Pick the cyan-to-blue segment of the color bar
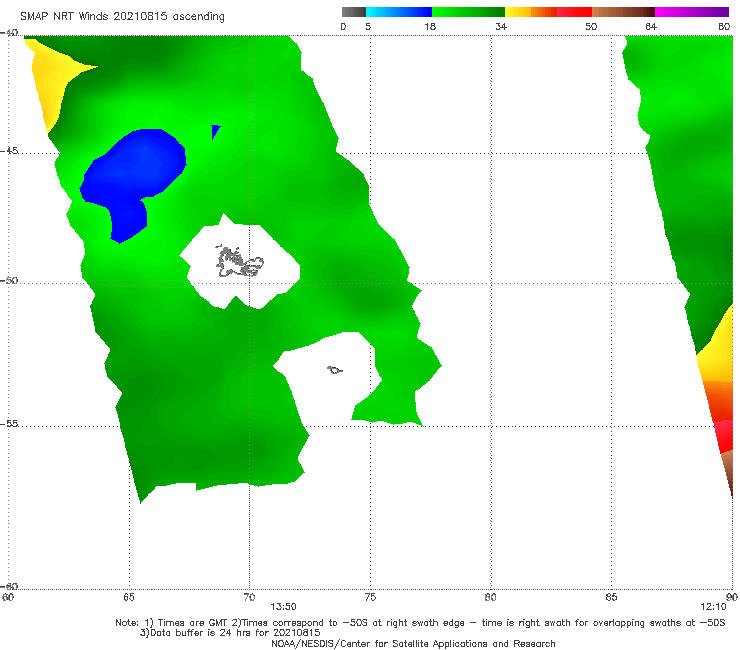Image resolution: width=740 pixels, height=650 pixels. (x=399, y=12)
